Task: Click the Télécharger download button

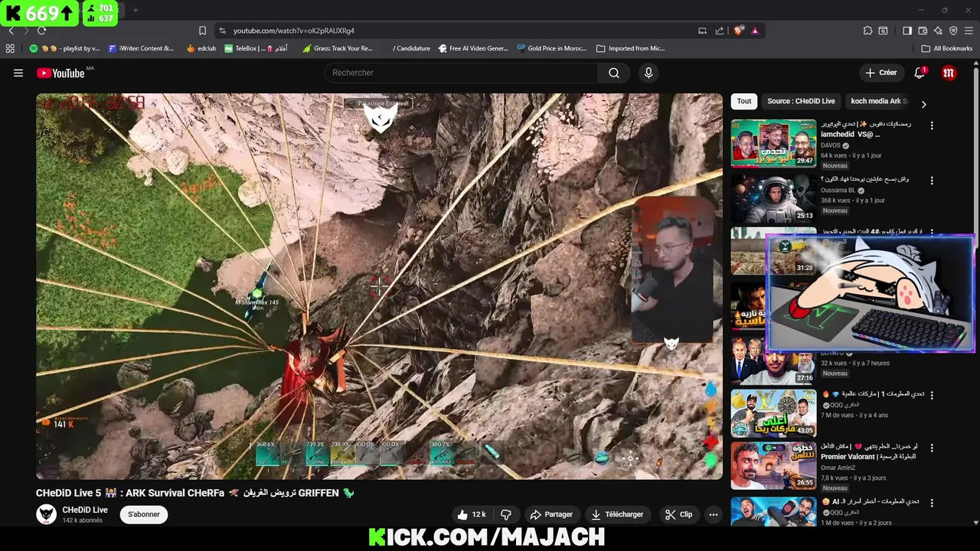Action: point(617,514)
